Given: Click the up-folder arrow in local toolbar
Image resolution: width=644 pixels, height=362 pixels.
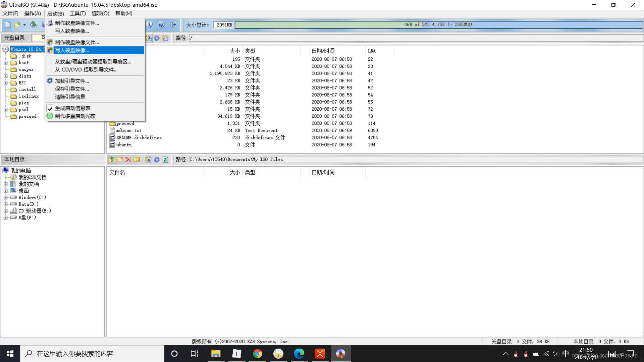Looking at the screenshot, I should pyautogui.click(x=112, y=160).
